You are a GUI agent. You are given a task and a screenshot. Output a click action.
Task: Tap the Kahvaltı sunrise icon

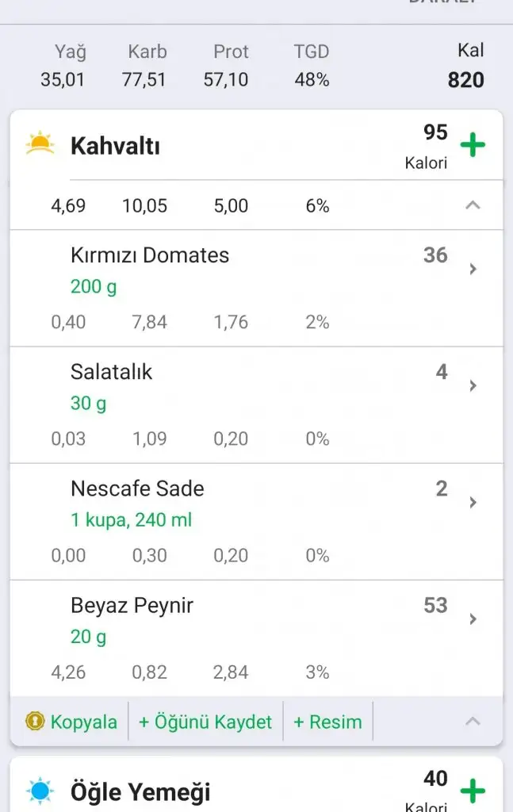40,144
